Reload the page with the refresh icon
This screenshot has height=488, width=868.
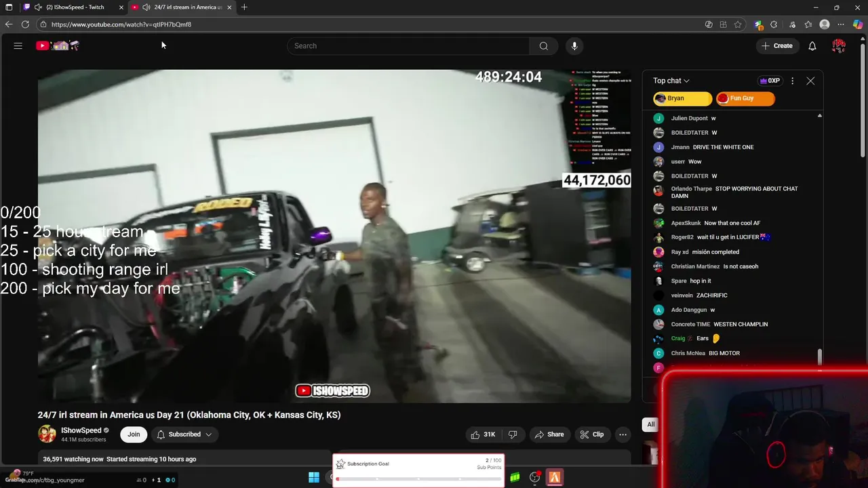pos(25,24)
